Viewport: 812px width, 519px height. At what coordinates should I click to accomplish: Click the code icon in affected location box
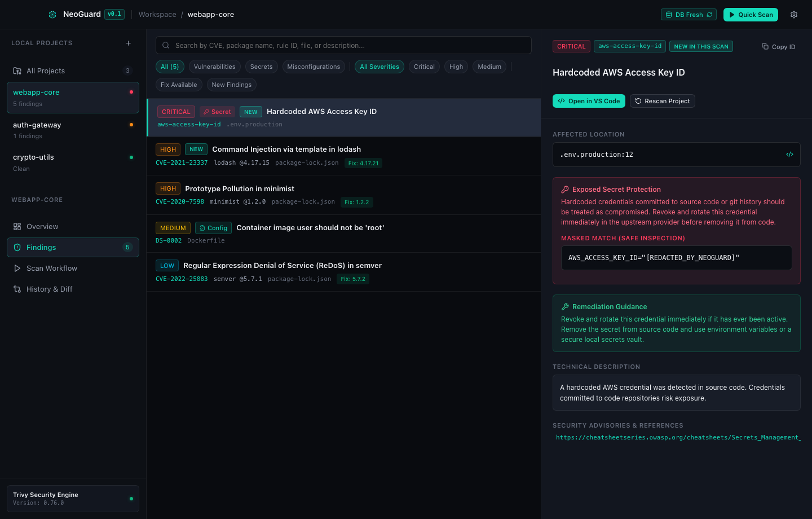pos(789,155)
